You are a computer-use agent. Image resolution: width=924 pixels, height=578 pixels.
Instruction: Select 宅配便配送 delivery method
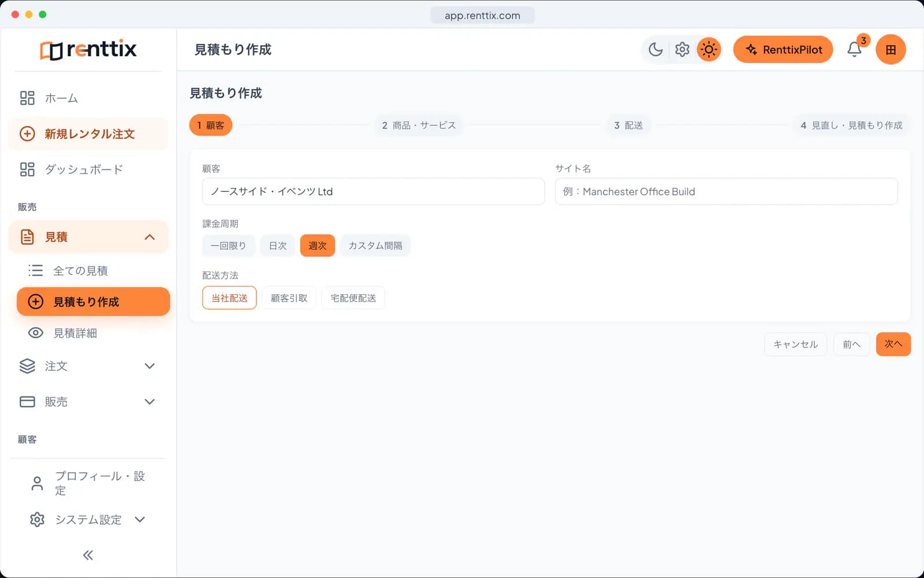(353, 298)
